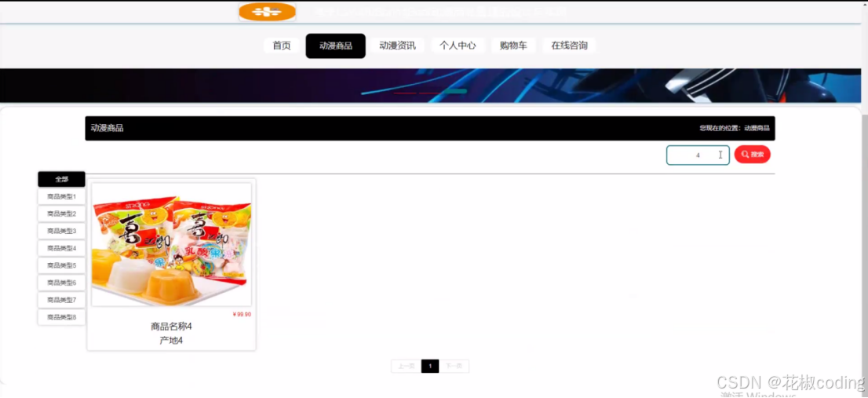The width and height of the screenshot is (868, 398).
Task: Click the breadcrumb 您现在的位置：动漫商品
Action: [x=734, y=128]
